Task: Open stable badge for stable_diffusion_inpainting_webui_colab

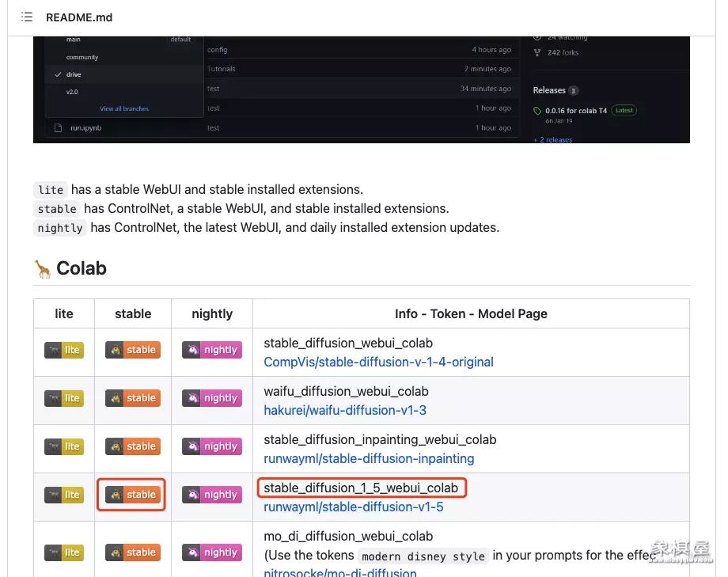Action: tap(133, 446)
